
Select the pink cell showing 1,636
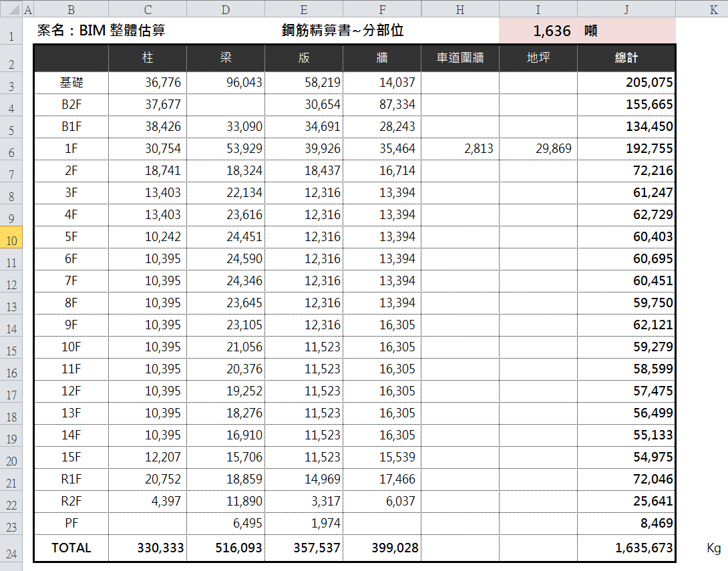click(x=538, y=31)
